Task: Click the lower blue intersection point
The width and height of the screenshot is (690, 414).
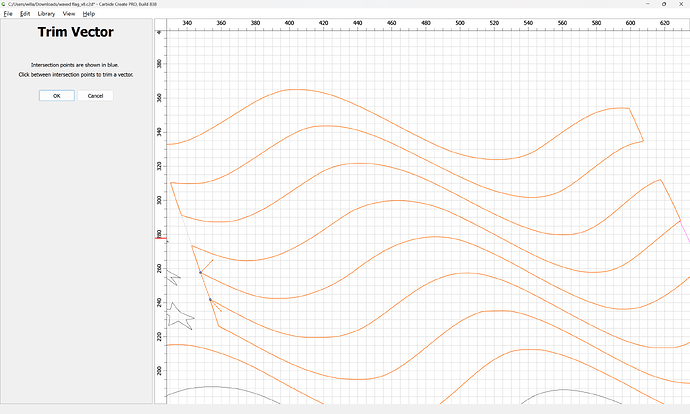Action: [210, 300]
